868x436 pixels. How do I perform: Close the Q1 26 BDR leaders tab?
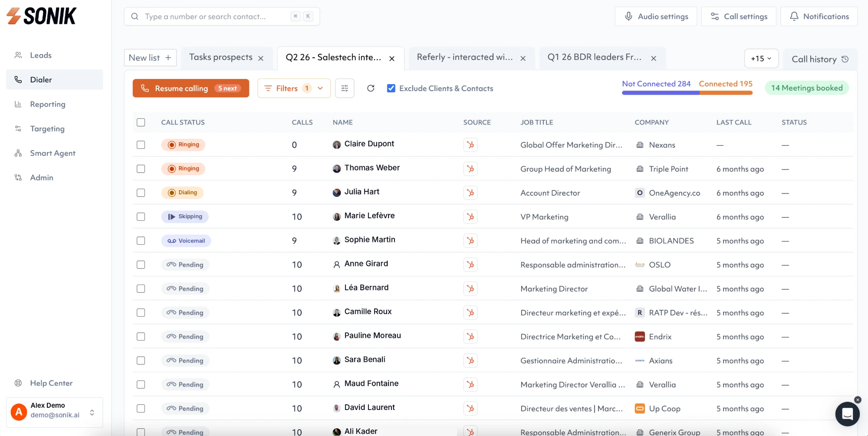[x=654, y=58]
